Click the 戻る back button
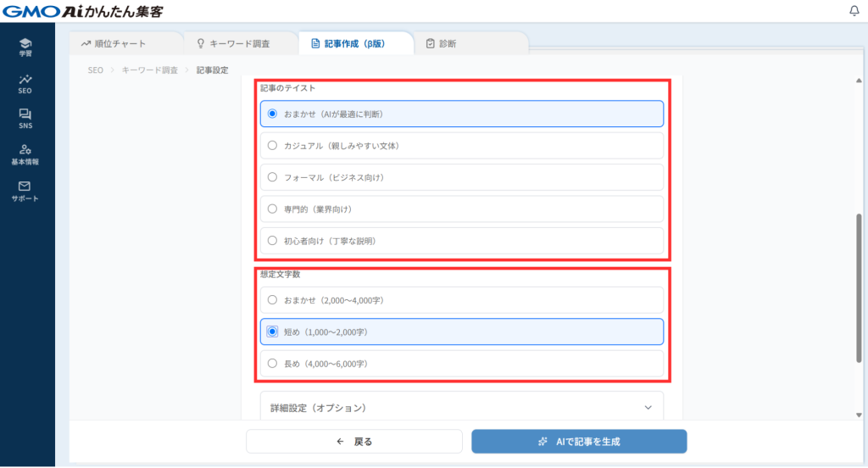 point(354,442)
